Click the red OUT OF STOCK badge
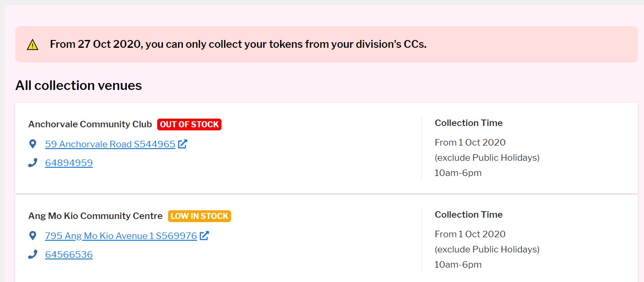Image resolution: width=644 pixels, height=282 pixels. [x=189, y=124]
